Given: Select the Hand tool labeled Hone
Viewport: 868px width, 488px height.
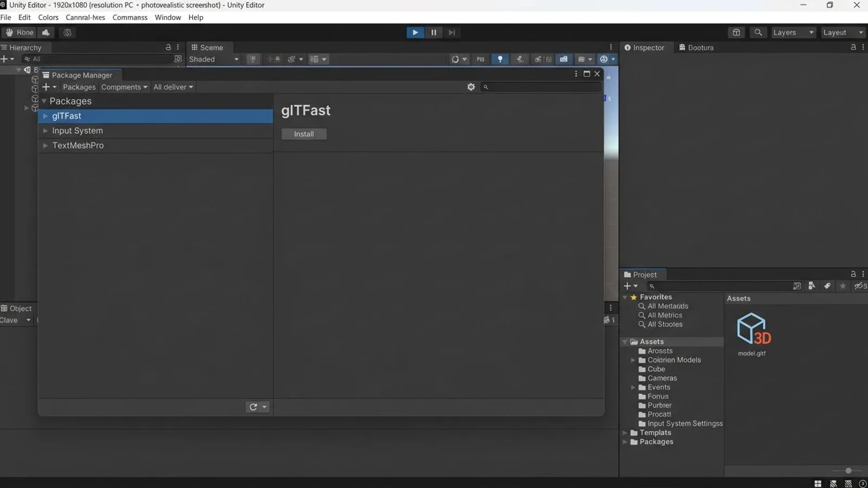Looking at the screenshot, I should [19, 33].
